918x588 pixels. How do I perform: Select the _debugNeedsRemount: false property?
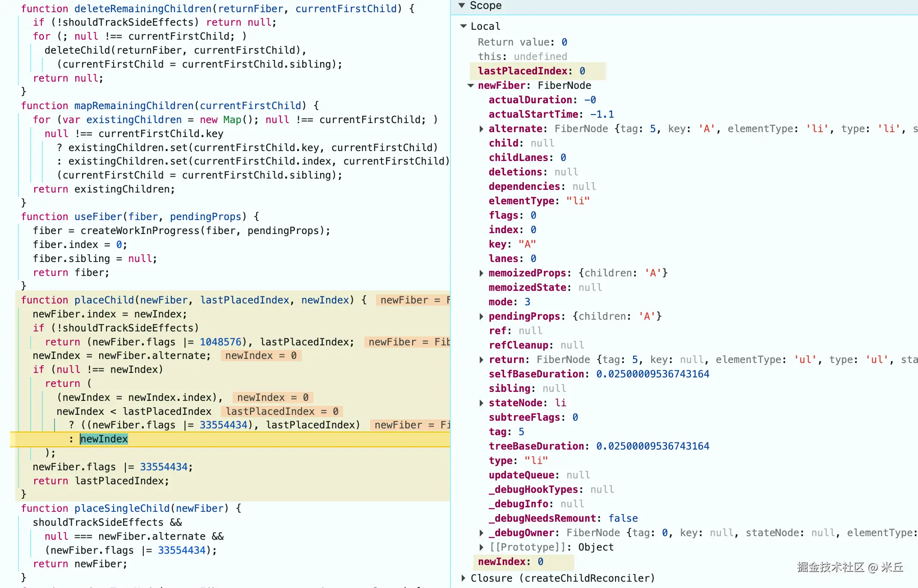pos(563,519)
